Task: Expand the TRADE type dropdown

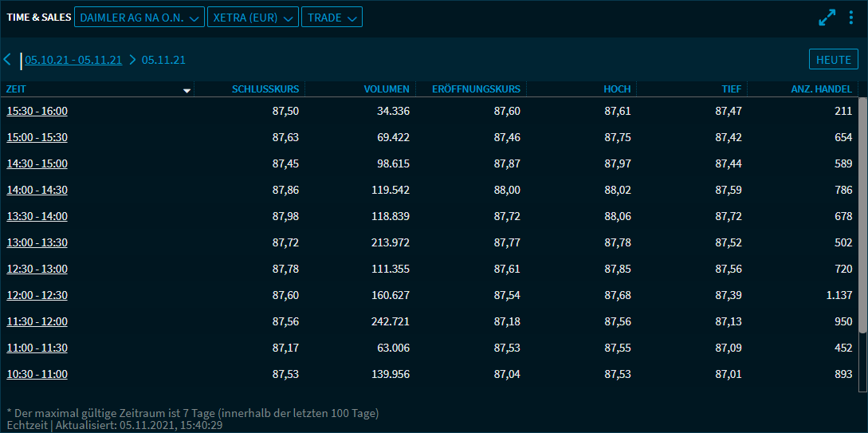Action: (332, 17)
